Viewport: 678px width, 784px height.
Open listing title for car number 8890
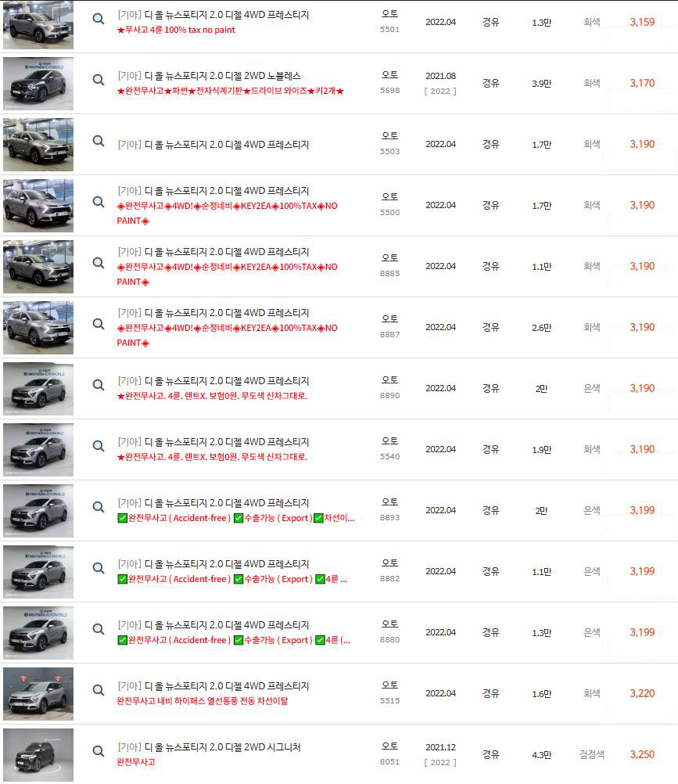(x=213, y=381)
